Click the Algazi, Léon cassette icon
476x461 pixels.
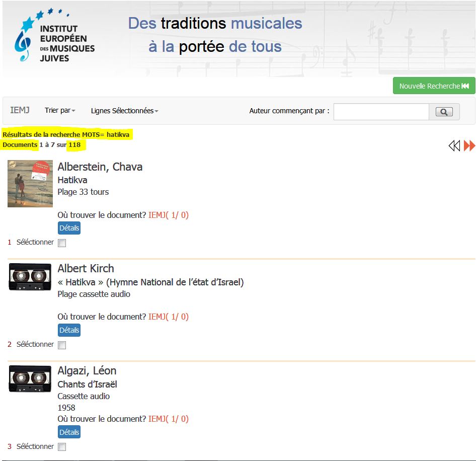click(30, 379)
